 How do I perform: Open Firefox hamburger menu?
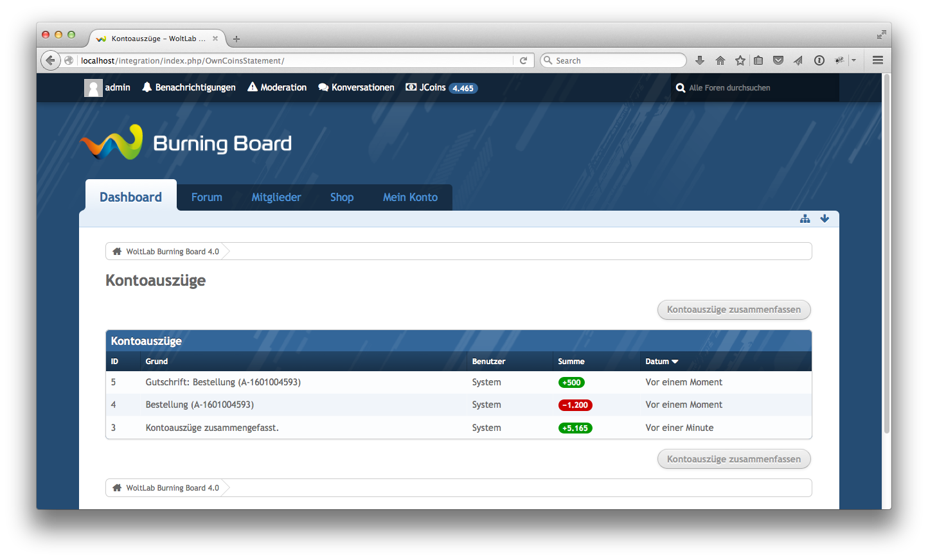[877, 60]
